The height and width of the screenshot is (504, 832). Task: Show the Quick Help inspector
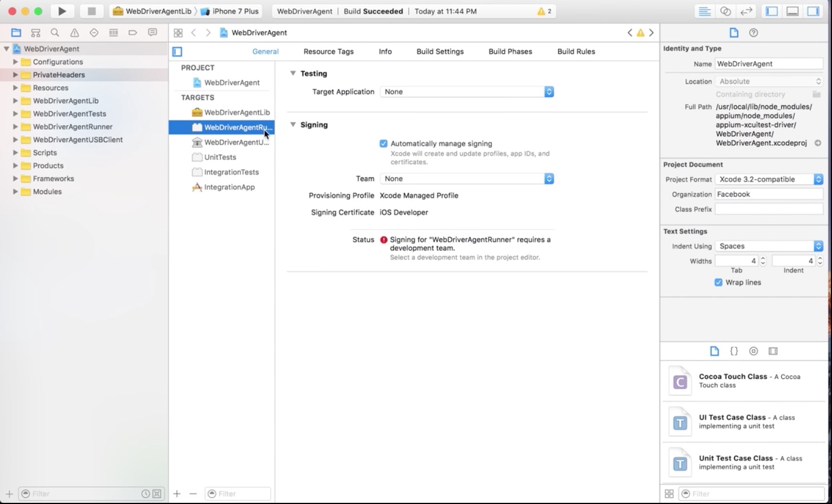point(754,33)
